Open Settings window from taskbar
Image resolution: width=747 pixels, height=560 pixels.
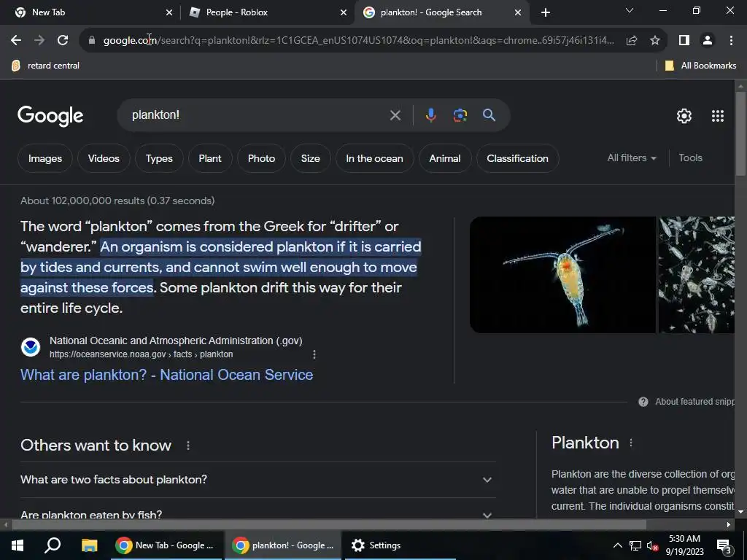(x=400, y=545)
